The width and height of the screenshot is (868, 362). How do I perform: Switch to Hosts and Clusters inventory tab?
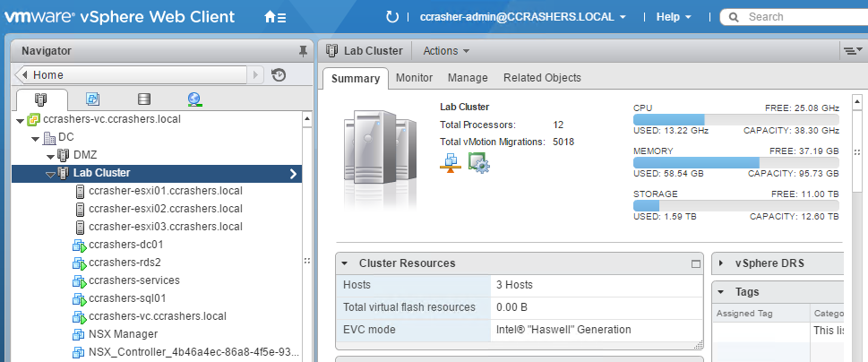point(41,99)
